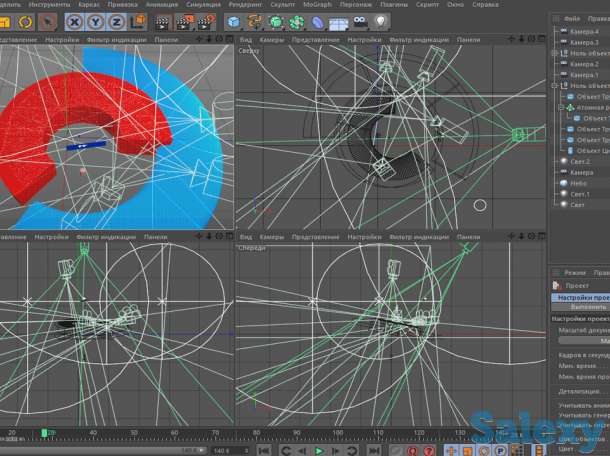This screenshot has height=456, width=610.
Task: Click the green timeline playhead marker
Action: 43,433
